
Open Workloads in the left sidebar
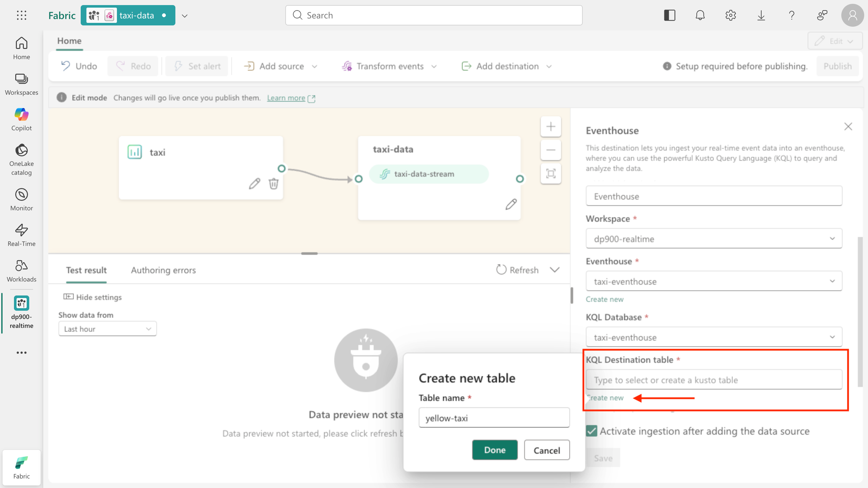pyautogui.click(x=22, y=271)
